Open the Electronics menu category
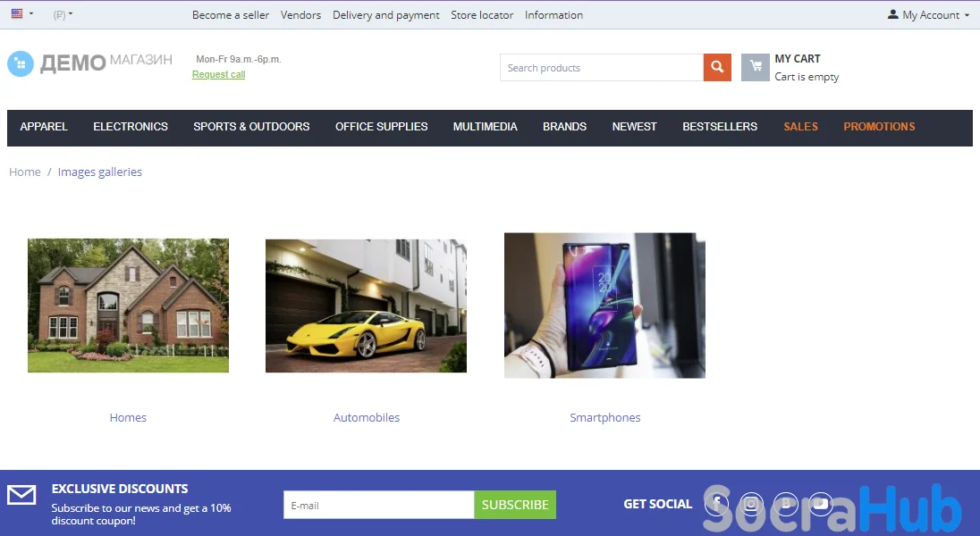 (131, 127)
